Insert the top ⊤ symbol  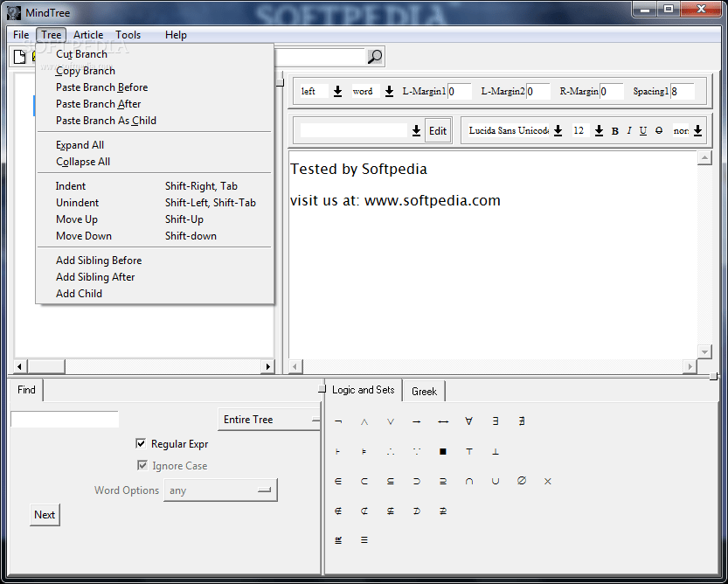pyautogui.click(x=469, y=451)
